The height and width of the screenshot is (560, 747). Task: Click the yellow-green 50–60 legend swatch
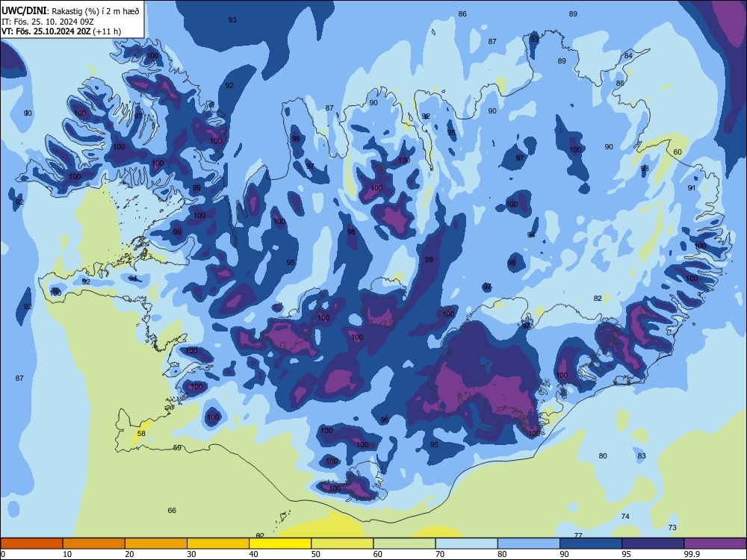[x=342, y=544]
